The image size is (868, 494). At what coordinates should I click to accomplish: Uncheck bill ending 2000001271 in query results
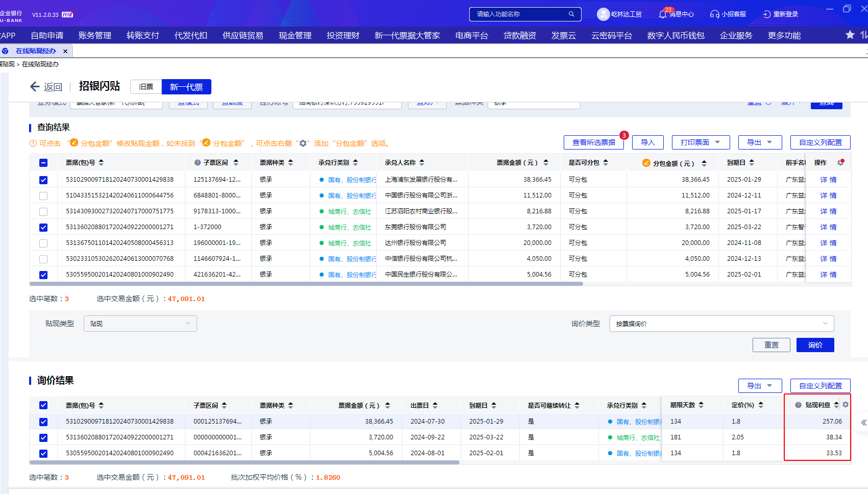(43, 228)
